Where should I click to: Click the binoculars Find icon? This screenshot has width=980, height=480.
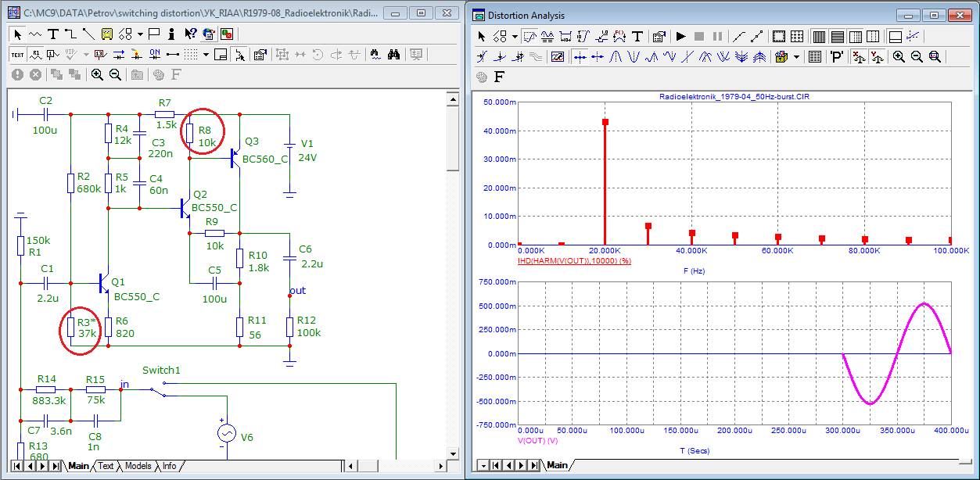[394, 54]
